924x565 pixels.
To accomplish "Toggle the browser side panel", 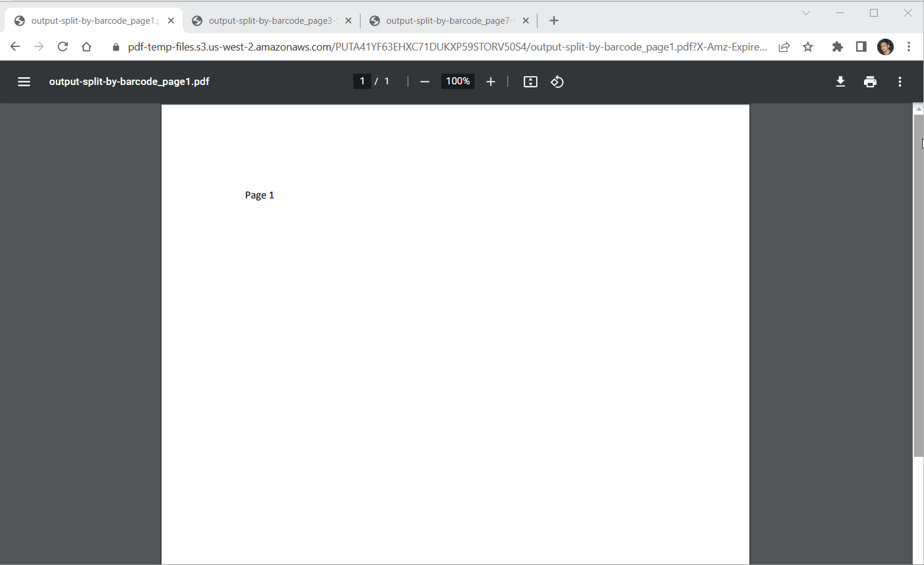I will [861, 47].
